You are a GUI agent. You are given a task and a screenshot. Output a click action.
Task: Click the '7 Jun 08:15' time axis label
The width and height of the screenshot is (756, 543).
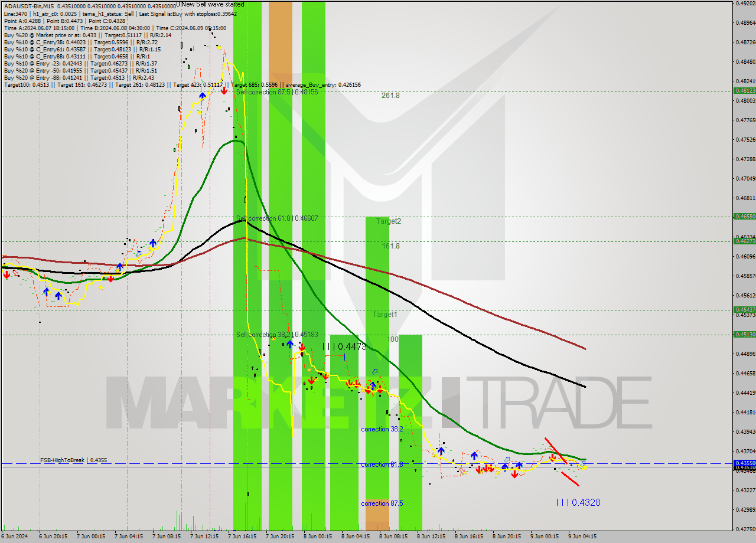point(166,537)
